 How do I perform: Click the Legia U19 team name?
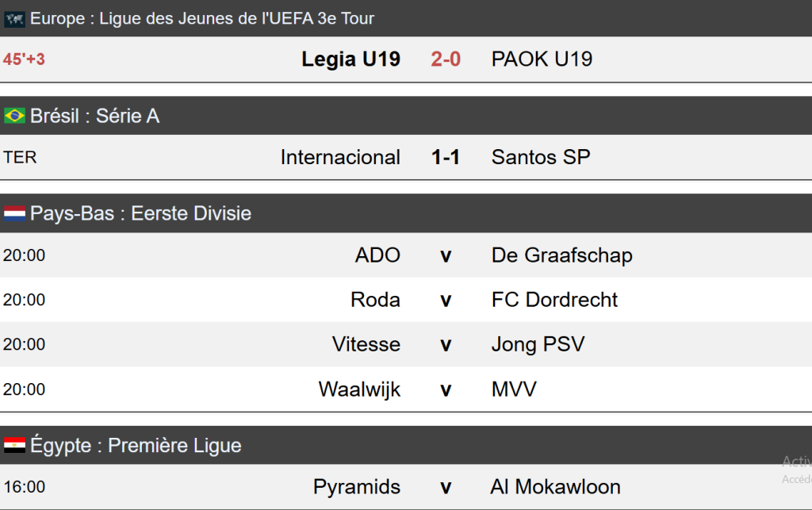click(350, 59)
